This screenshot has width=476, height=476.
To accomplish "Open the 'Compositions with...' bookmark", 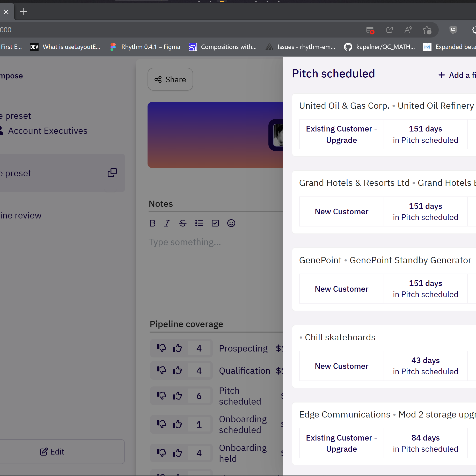I will point(223,47).
